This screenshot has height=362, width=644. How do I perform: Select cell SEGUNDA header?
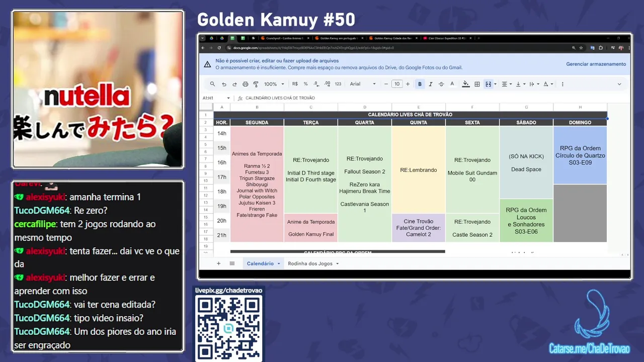257,122
